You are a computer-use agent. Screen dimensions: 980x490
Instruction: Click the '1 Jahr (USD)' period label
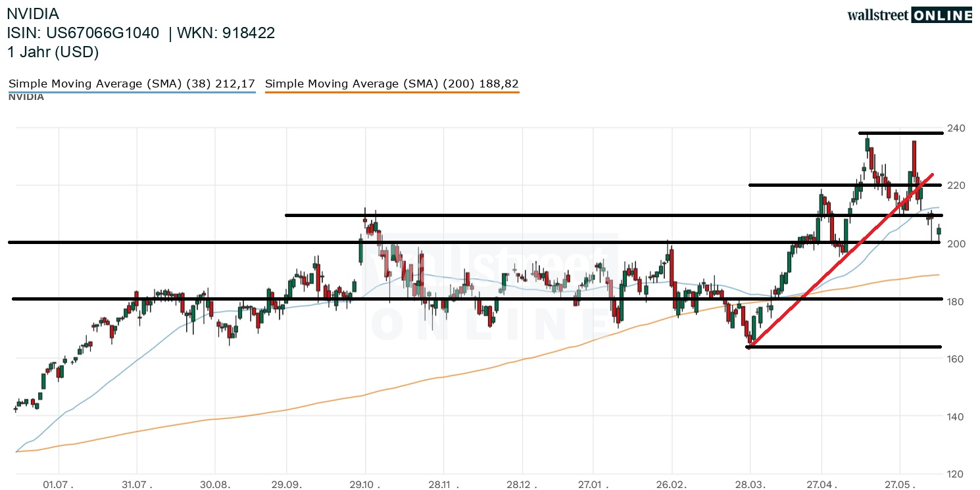[x=53, y=53]
